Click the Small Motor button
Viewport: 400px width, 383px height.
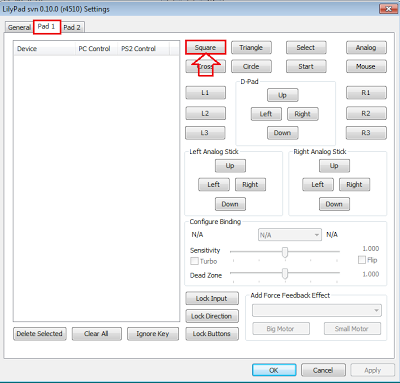pyautogui.click(x=352, y=329)
